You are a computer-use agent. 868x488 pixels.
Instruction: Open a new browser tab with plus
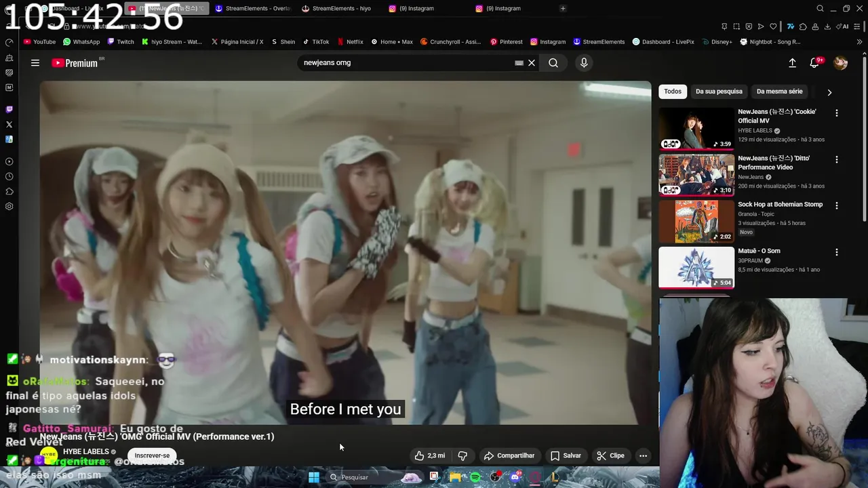point(563,8)
